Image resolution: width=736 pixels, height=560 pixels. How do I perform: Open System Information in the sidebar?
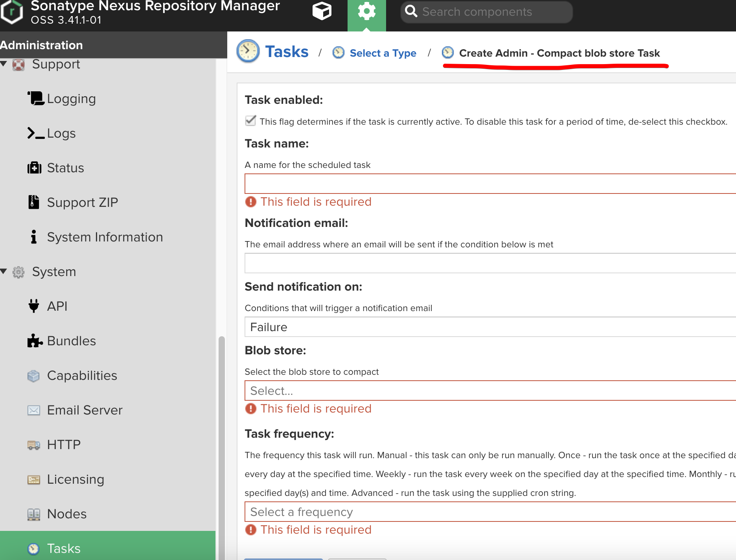[105, 237]
